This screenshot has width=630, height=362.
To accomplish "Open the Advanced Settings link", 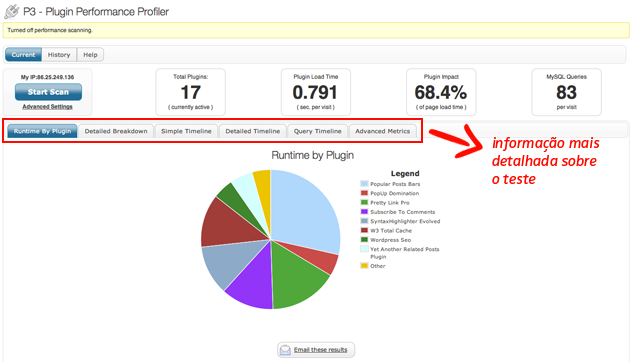I will click(47, 106).
